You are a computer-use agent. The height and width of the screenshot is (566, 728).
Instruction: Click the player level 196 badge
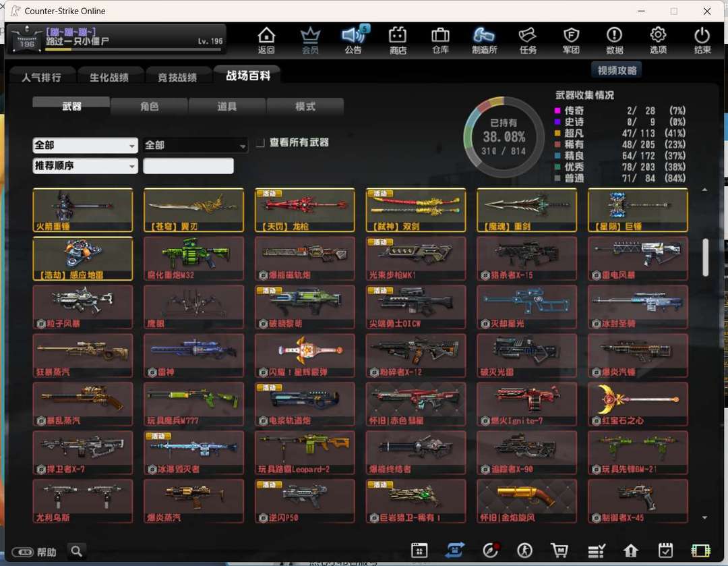[26, 39]
